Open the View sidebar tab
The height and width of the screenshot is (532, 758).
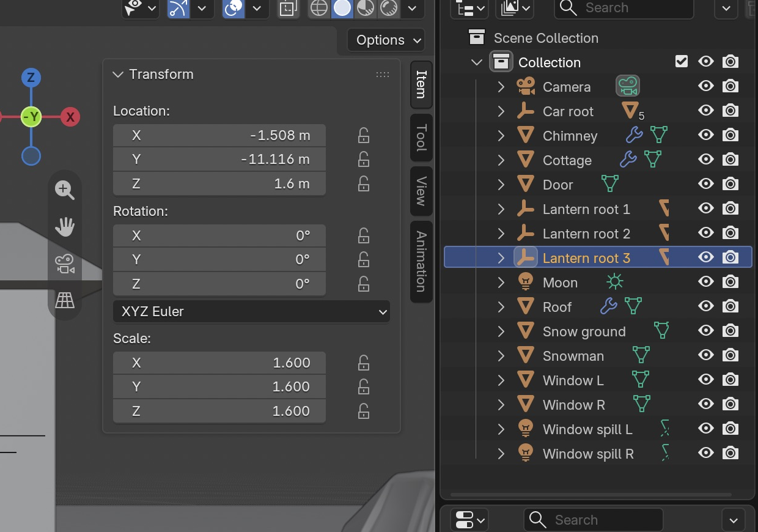click(x=421, y=191)
